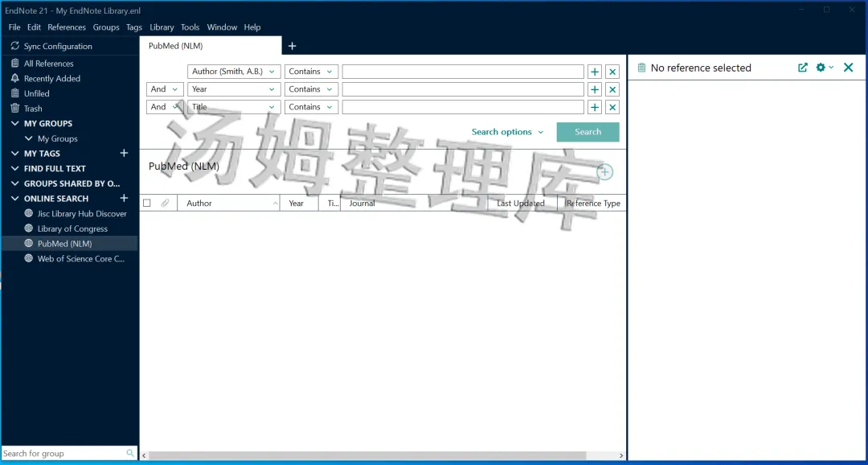Click the Search button
868x465 pixels.
[588, 132]
